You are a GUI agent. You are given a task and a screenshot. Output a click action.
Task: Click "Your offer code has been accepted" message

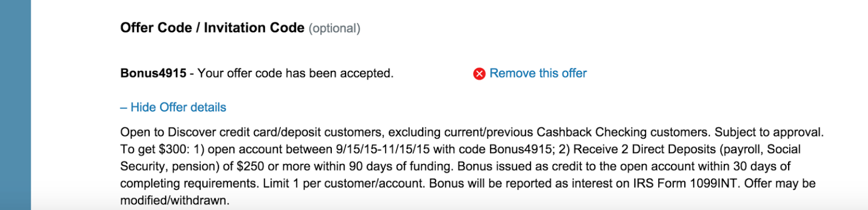(295, 73)
